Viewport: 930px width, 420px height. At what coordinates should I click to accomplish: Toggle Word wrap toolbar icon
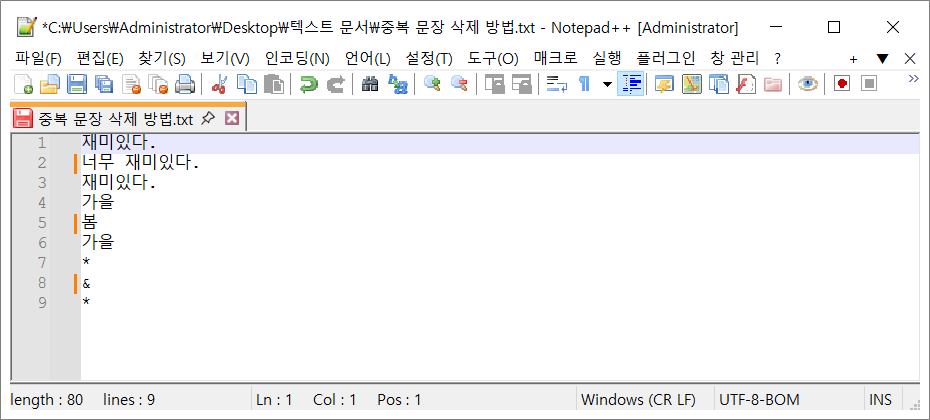click(x=556, y=84)
